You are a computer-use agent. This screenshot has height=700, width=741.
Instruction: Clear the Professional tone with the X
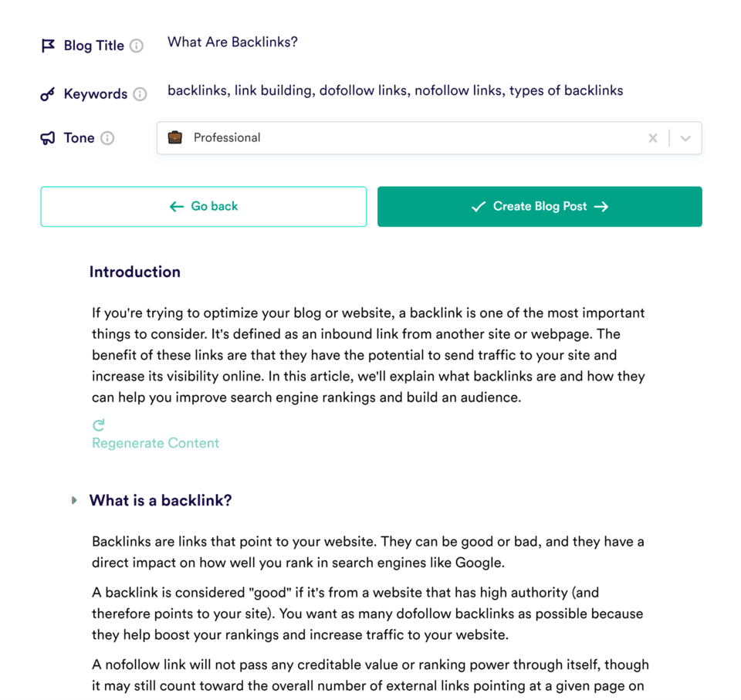(652, 137)
